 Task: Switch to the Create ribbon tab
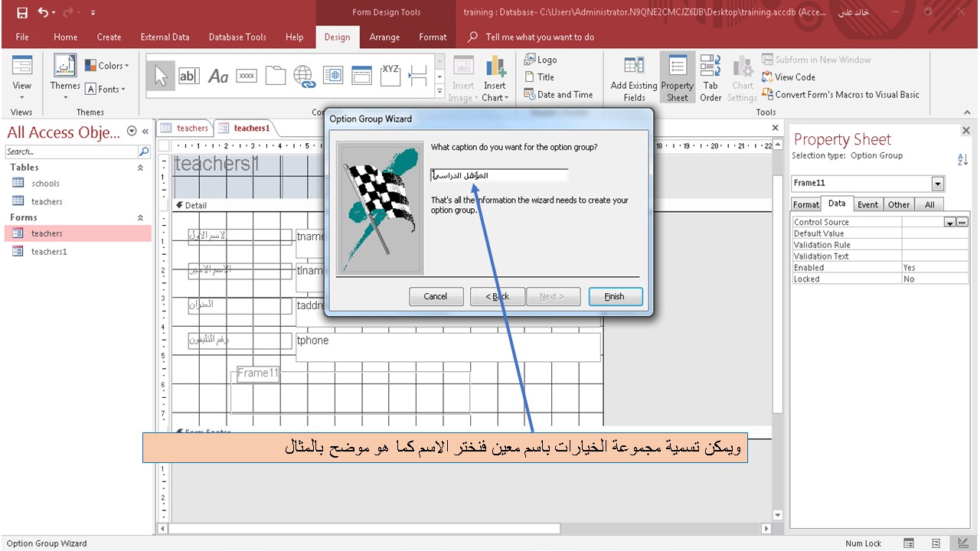click(x=109, y=37)
